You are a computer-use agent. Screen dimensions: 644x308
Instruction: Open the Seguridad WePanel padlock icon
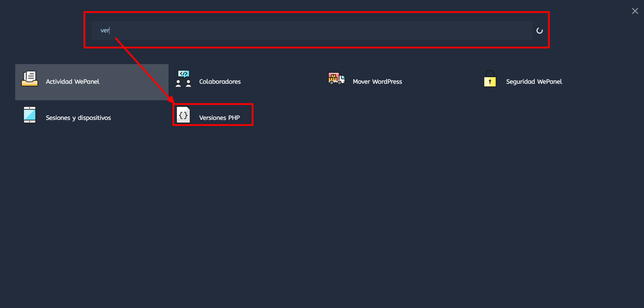click(490, 79)
